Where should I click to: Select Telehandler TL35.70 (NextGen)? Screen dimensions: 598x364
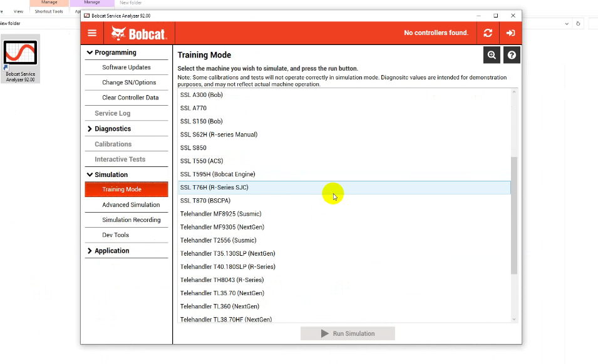coord(344,293)
